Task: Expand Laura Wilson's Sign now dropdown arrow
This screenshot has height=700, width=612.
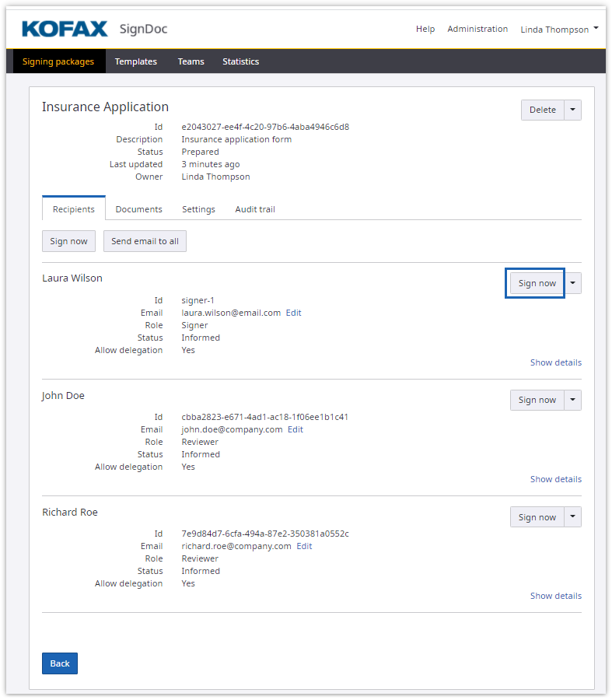Action: [x=572, y=283]
